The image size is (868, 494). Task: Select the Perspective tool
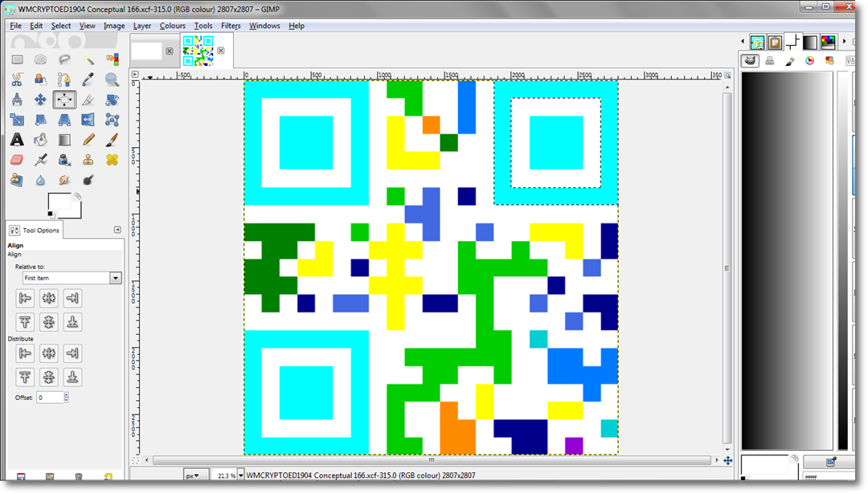coord(64,120)
